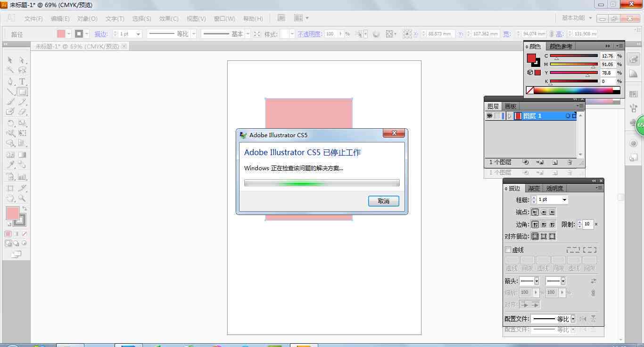The width and height of the screenshot is (644, 347).
Task: Open the 文件(F) menu
Action: [33, 19]
